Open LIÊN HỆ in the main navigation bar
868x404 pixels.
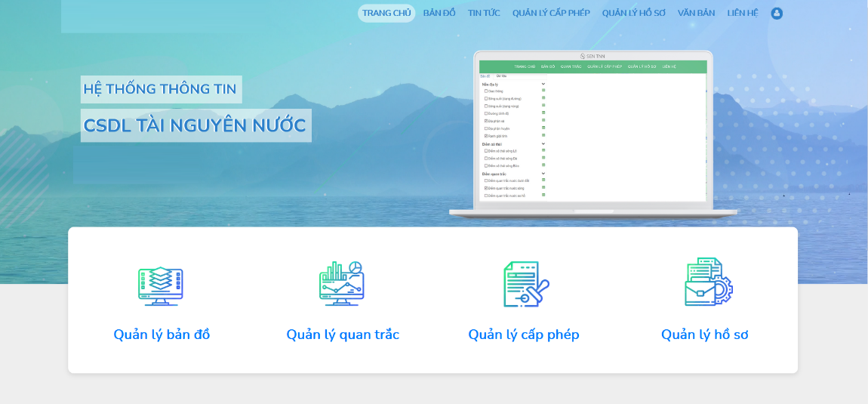coord(742,13)
